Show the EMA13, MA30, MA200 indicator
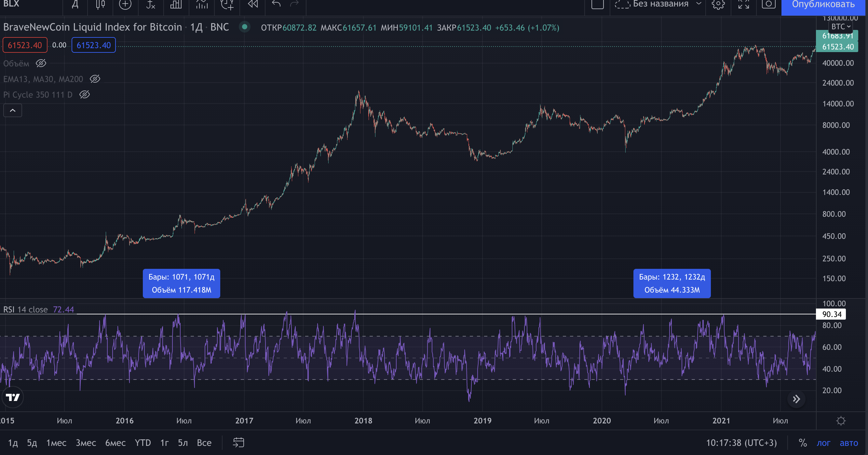The width and height of the screenshot is (868, 455). click(95, 79)
